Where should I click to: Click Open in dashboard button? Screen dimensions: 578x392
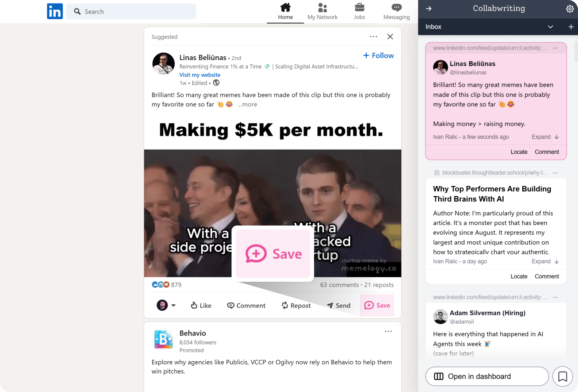point(487,376)
